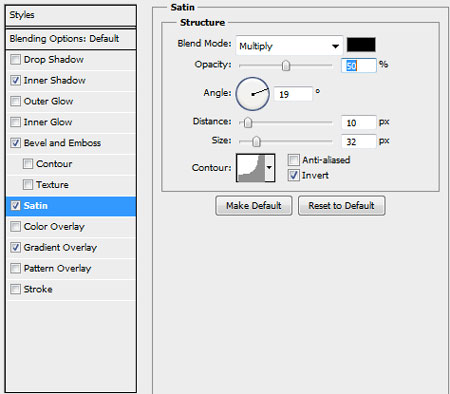Enable the Color Overlay checkbox
Image resolution: width=450 pixels, height=394 pixels.
coord(15,227)
